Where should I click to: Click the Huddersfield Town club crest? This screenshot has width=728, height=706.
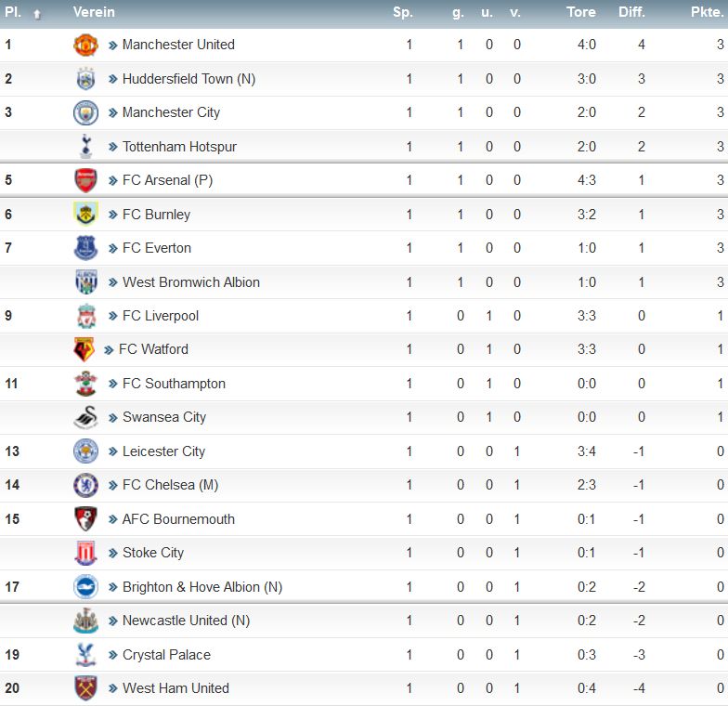pos(85,79)
